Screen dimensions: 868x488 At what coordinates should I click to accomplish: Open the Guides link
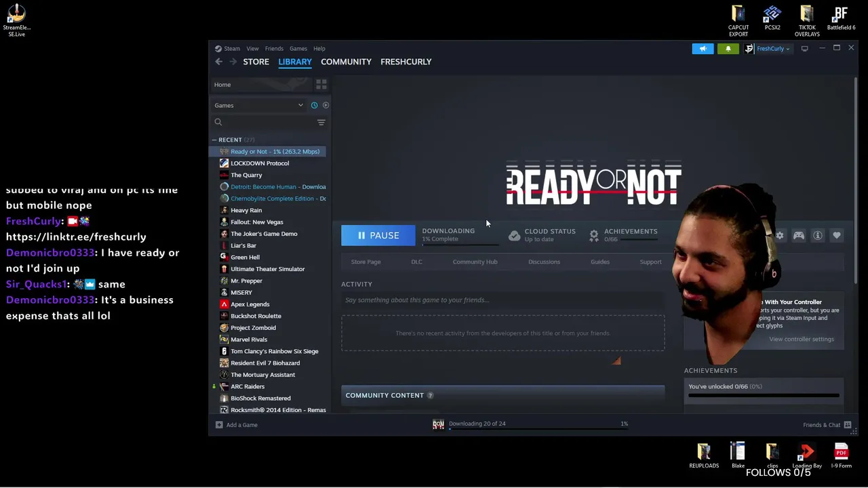point(599,262)
